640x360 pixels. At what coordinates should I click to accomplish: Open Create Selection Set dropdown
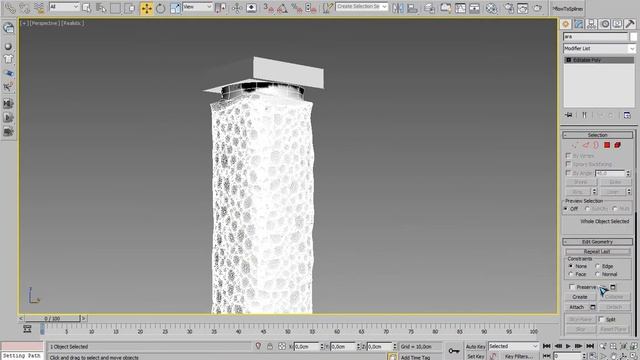coord(362,7)
